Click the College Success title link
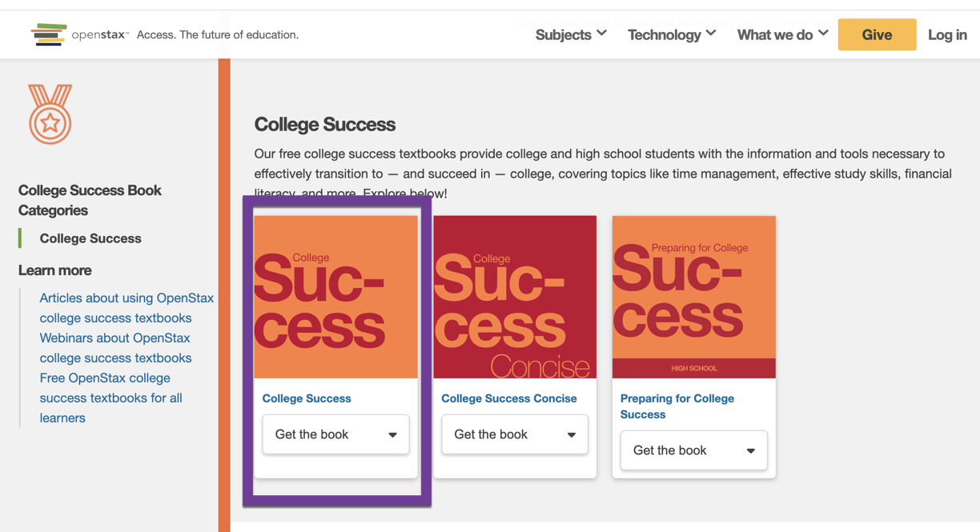 (306, 398)
